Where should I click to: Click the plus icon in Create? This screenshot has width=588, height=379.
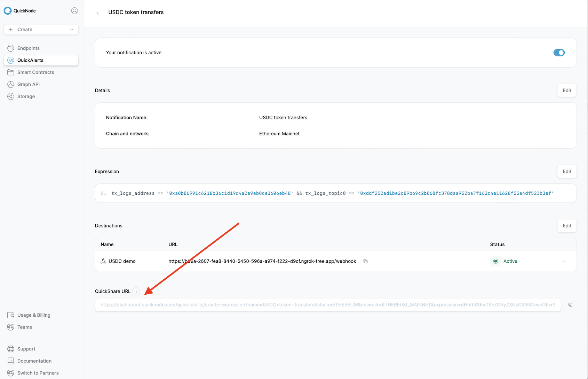coord(11,30)
